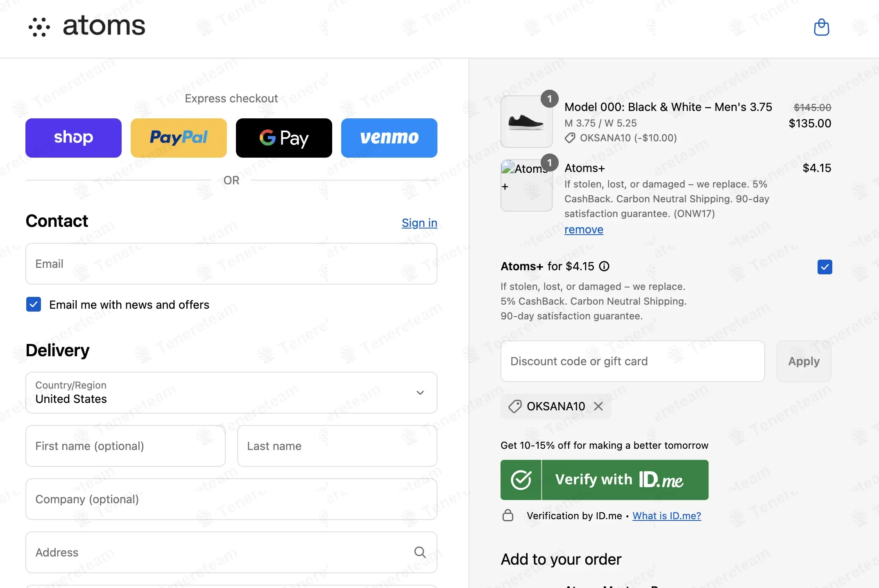
Task: Pay using Google Pay
Action: click(284, 138)
